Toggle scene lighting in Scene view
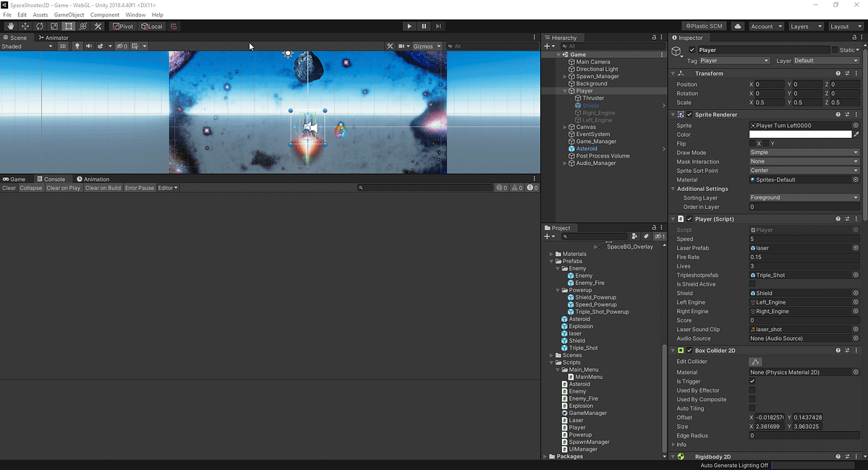Screen dimensions: 868x470 (x=77, y=46)
